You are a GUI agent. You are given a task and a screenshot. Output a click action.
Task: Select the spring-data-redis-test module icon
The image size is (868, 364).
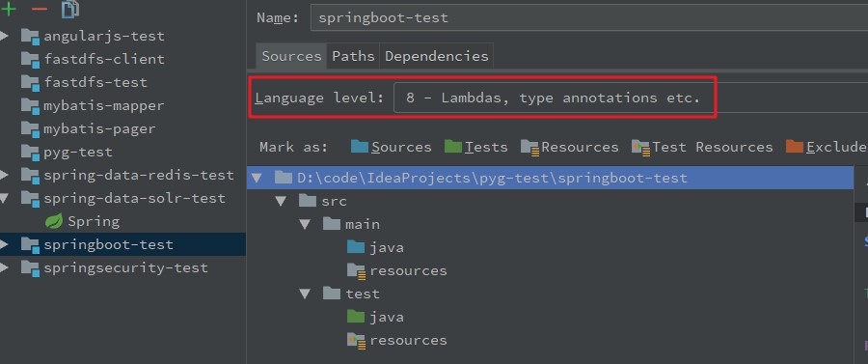coord(30,176)
